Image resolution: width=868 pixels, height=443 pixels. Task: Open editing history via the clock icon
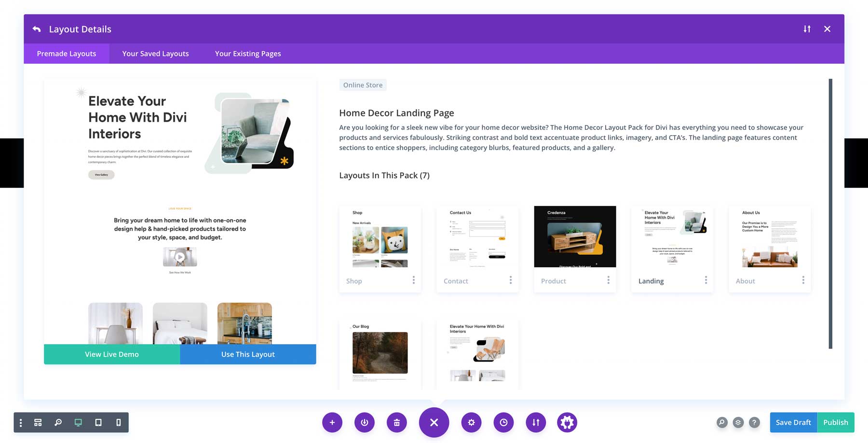tap(504, 422)
